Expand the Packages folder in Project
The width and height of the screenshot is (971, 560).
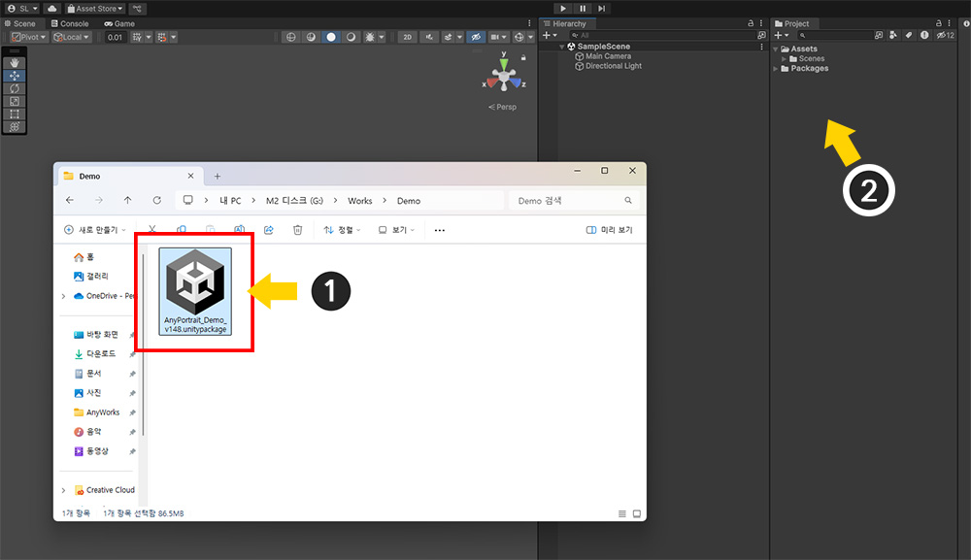point(776,69)
